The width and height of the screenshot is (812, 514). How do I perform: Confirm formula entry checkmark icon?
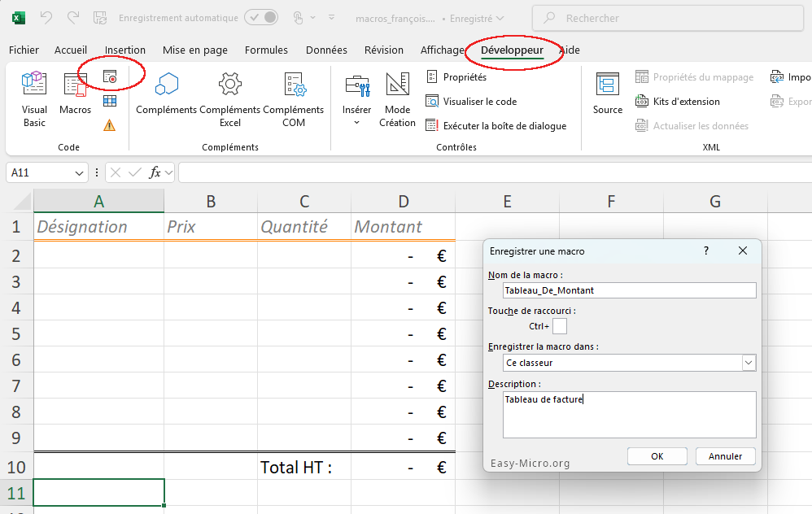[x=134, y=172]
